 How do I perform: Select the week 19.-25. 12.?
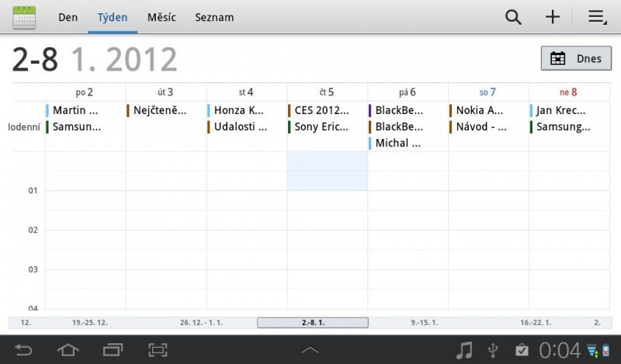[89, 322]
